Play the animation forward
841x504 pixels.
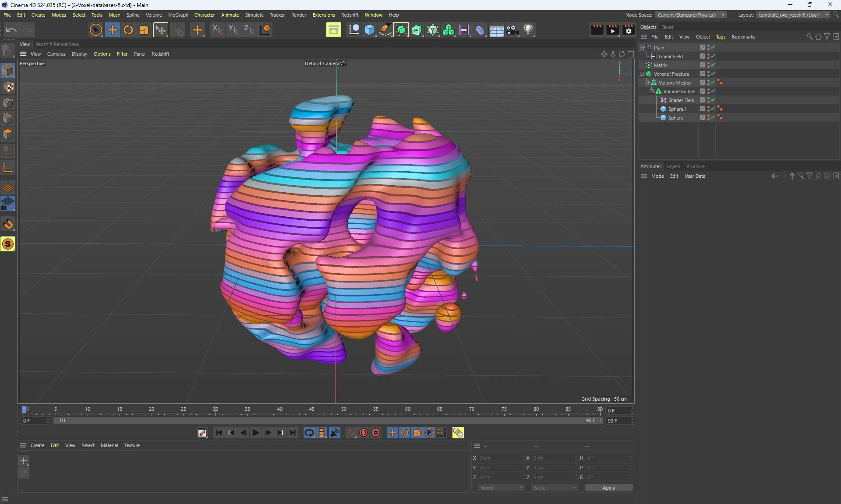click(256, 433)
